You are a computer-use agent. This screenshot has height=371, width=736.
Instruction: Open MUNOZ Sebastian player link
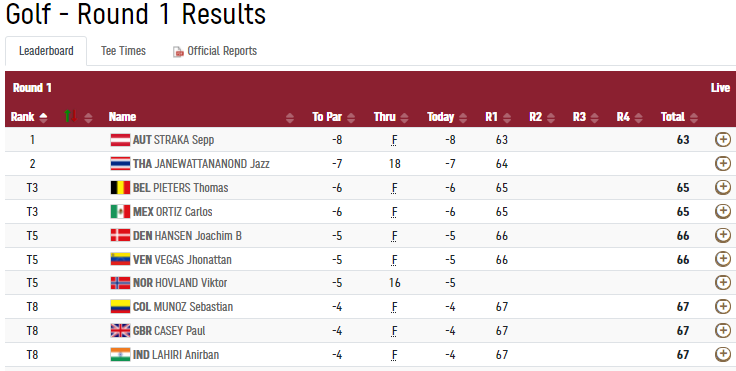pos(193,307)
